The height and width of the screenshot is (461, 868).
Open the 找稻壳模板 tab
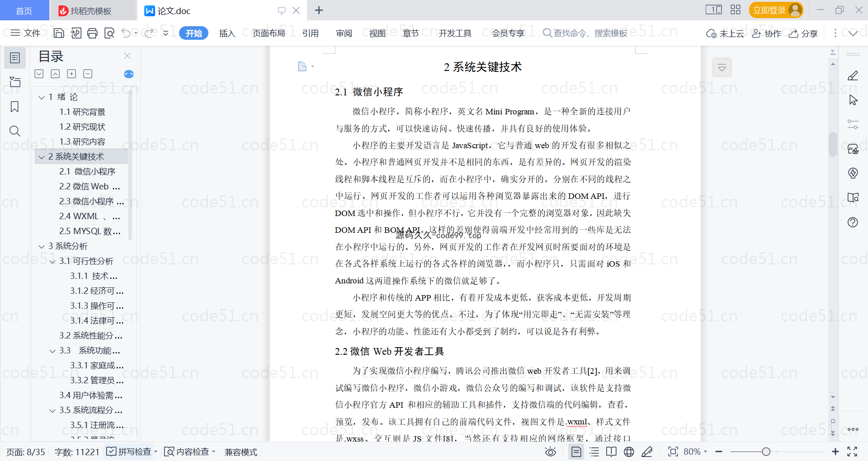(92, 10)
